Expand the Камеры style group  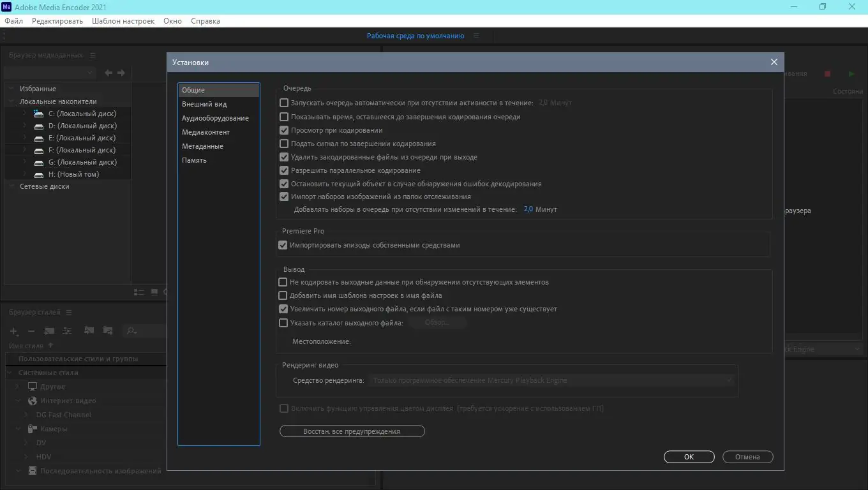click(17, 428)
